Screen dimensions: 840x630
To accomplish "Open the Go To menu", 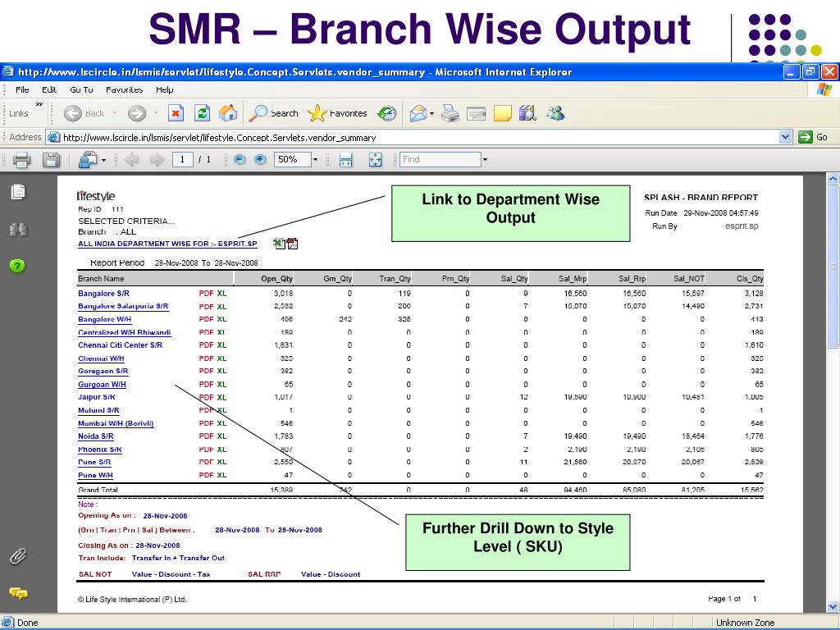I will point(81,89).
